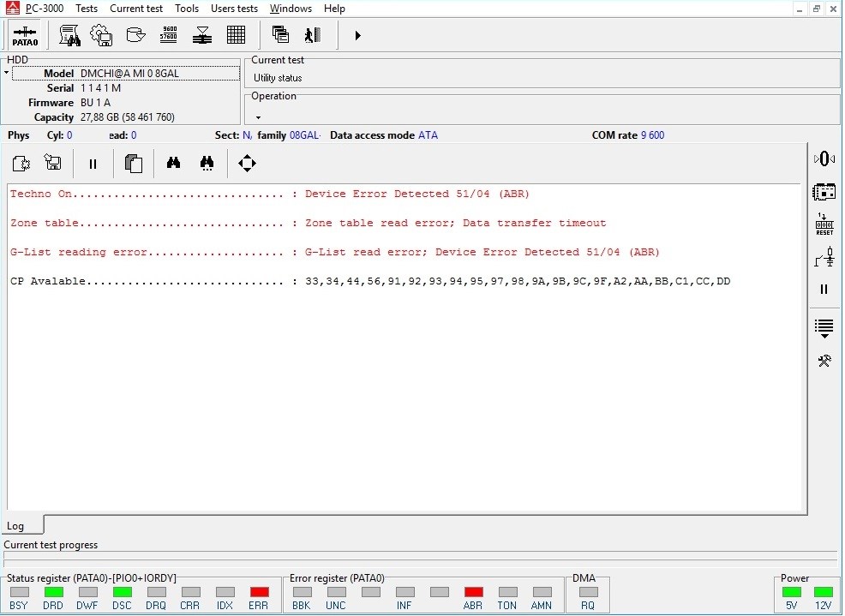Click the zero positioning icon in sidebar

pos(824,159)
